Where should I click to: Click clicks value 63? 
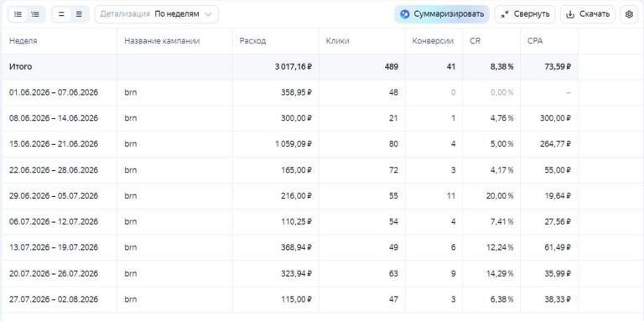click(x=393, y=273)
